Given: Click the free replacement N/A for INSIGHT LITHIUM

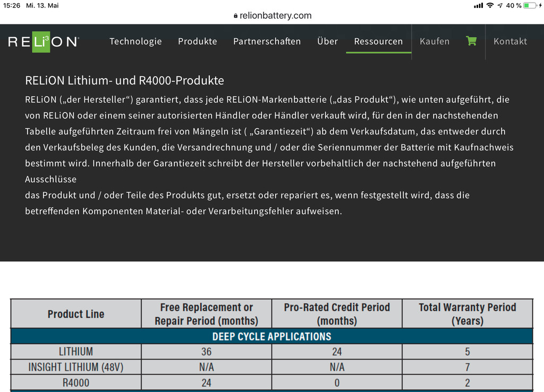Looking at the screenshot, I should click(x=207, y=367).
